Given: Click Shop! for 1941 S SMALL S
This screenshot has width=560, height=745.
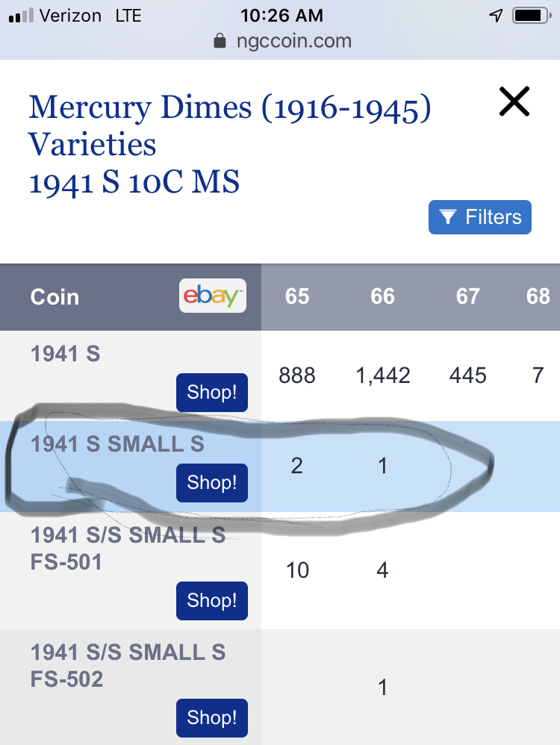Looking at the screenshot, I should [x=212, y=483].
